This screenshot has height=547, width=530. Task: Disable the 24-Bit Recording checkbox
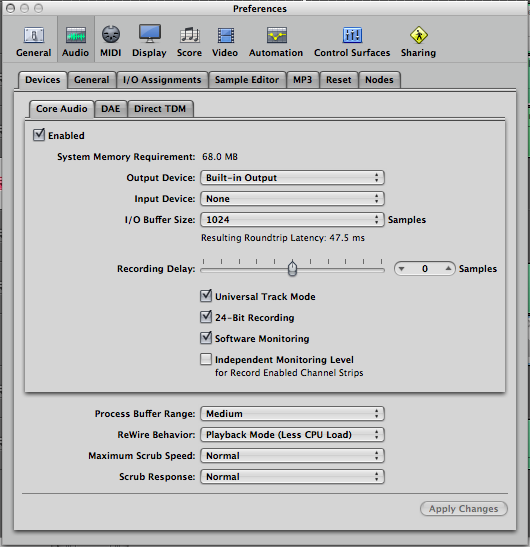point(206,317)
